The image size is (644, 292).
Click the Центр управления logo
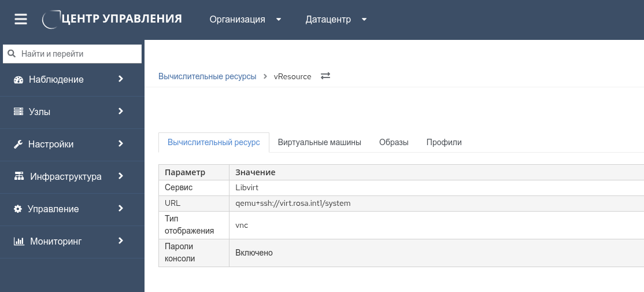[113, 19]
